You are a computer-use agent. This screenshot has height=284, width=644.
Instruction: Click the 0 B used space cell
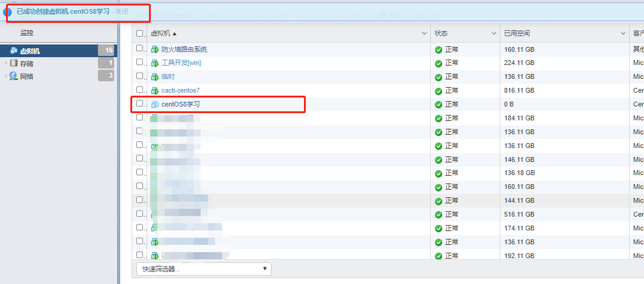click(x=509, y=105)
